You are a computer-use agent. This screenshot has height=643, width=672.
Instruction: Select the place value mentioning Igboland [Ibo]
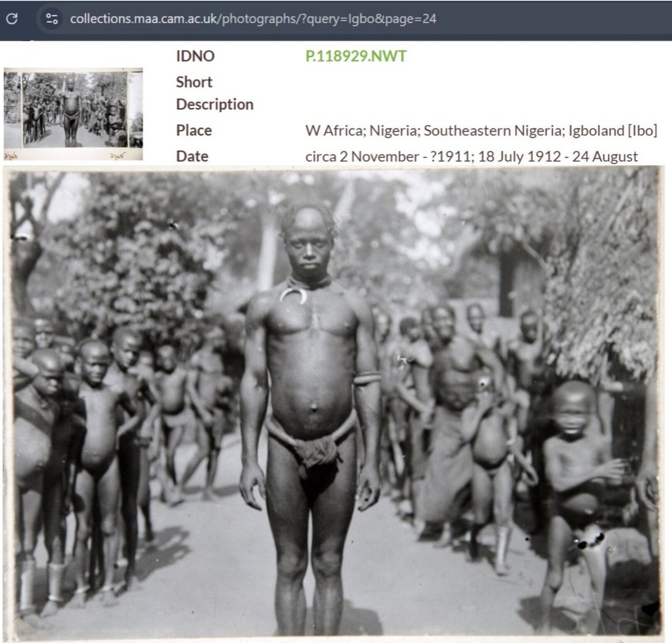pos(481,131)
